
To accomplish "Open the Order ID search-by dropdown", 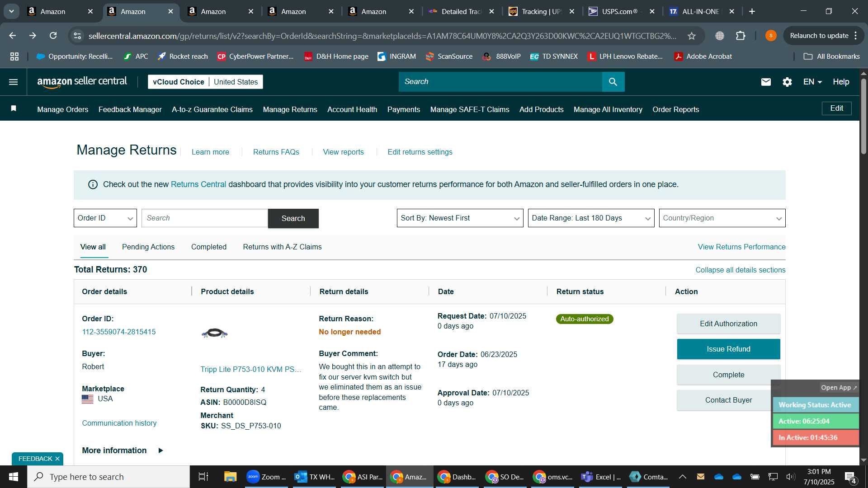I will (105, 218).
